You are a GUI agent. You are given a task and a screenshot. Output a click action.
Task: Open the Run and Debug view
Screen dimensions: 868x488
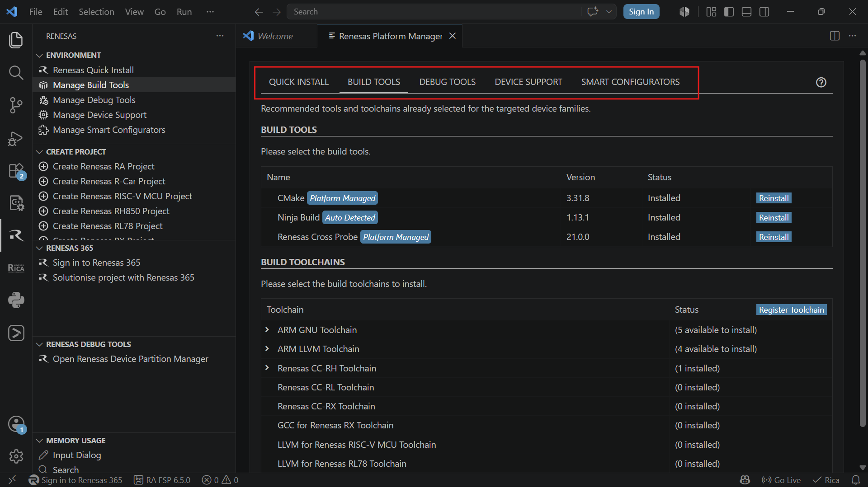(16, 138)
